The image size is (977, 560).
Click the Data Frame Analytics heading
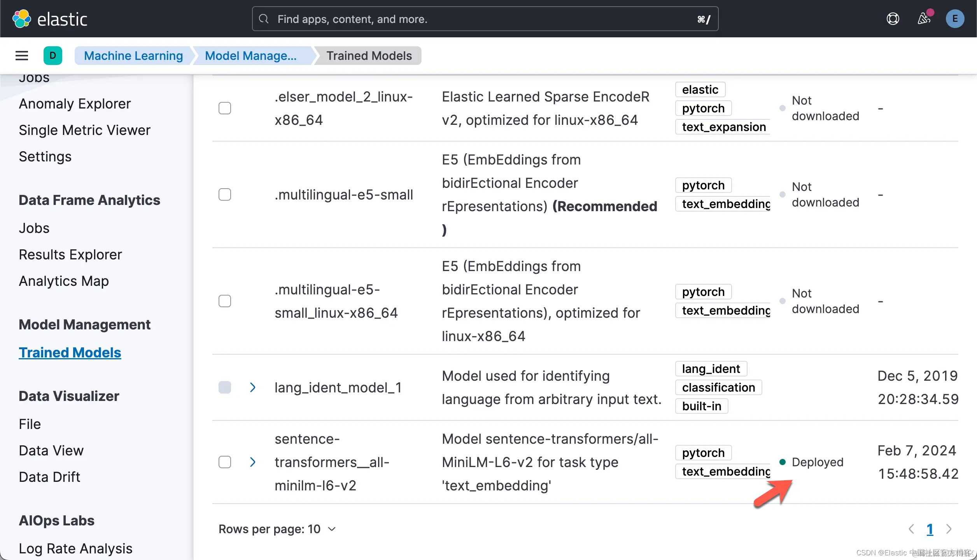(x=89, y=200)
